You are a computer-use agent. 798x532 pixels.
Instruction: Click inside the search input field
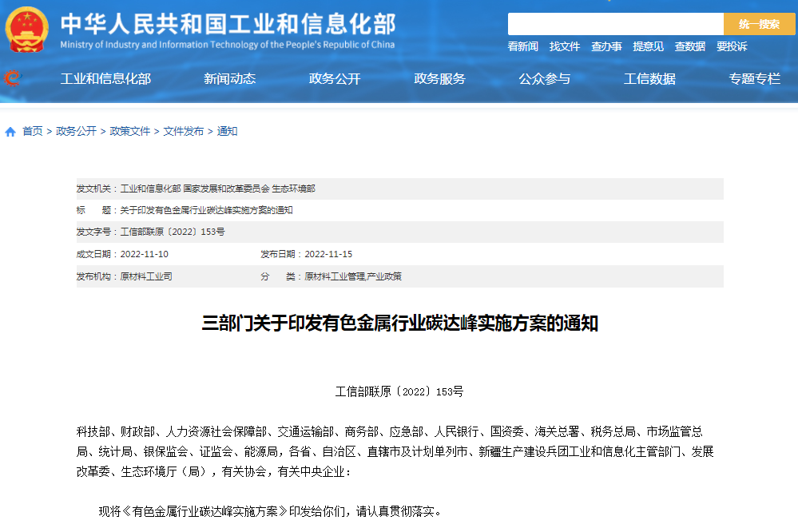pyautogui.click(x=615, y=23)
